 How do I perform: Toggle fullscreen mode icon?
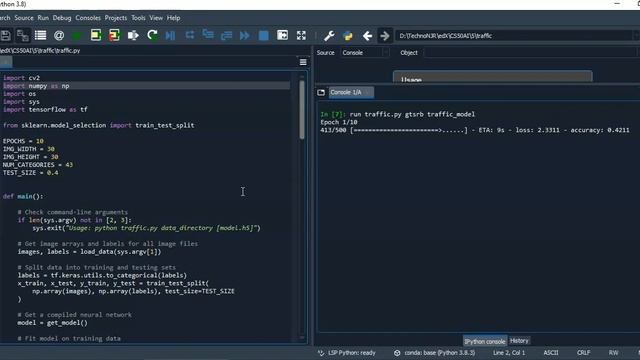click(x=301, y=36)
